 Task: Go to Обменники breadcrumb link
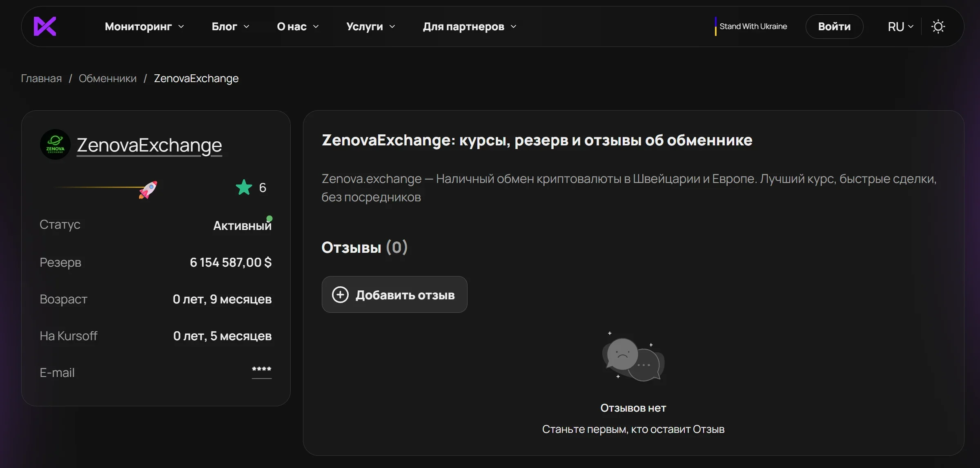(108, 78)
